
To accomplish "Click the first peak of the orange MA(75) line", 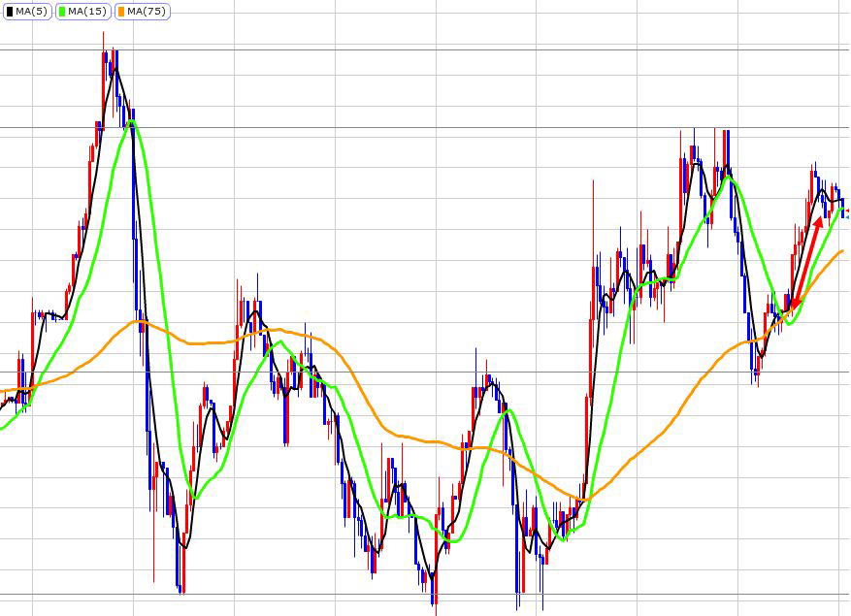I will pos(140,321).
